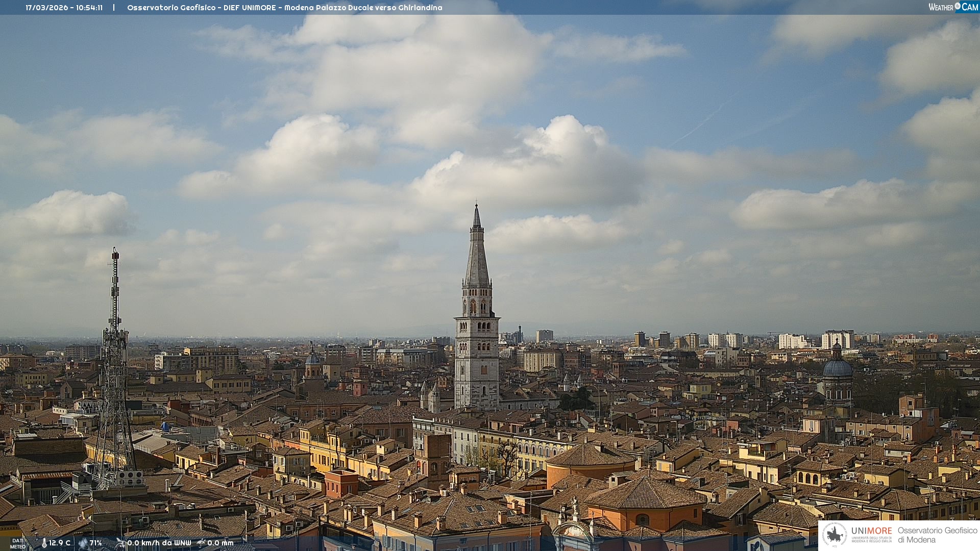Screen dimensions: 980x551
Task: Click the UNIMORE logo text
Action: [871, 531]
